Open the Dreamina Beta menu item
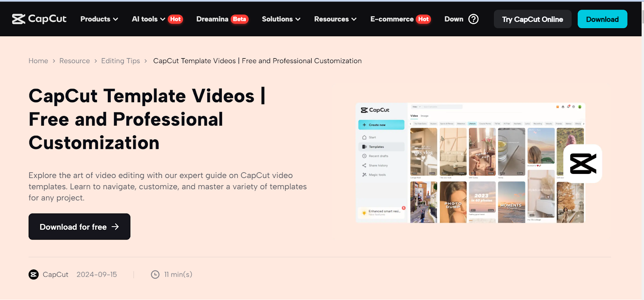The height and width of the screenshot is (300, 644). point(222,19)
